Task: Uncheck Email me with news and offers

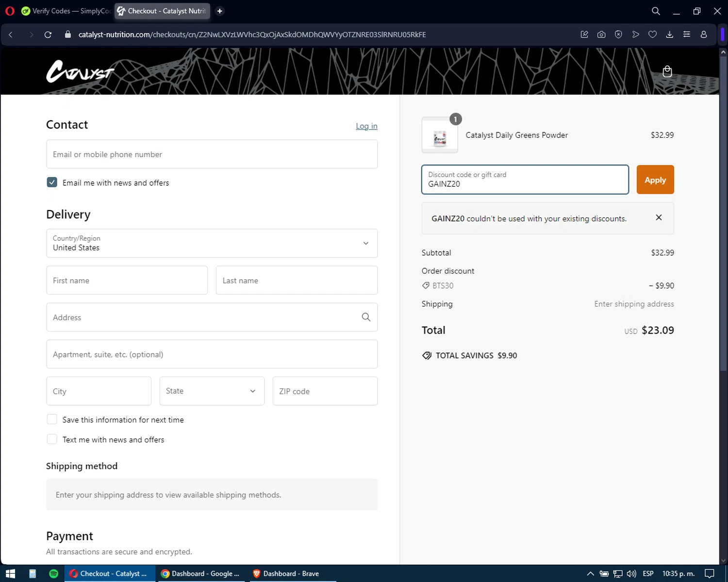Action: coord(52,182)
